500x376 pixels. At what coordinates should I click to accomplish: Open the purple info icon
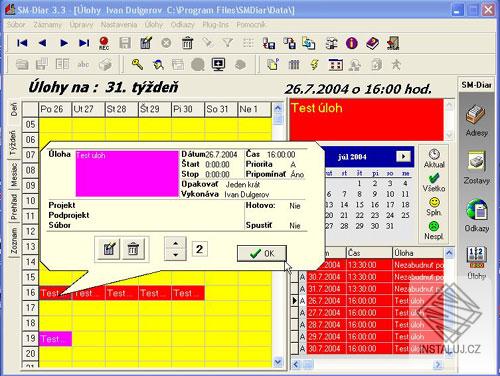coord(352,43)
